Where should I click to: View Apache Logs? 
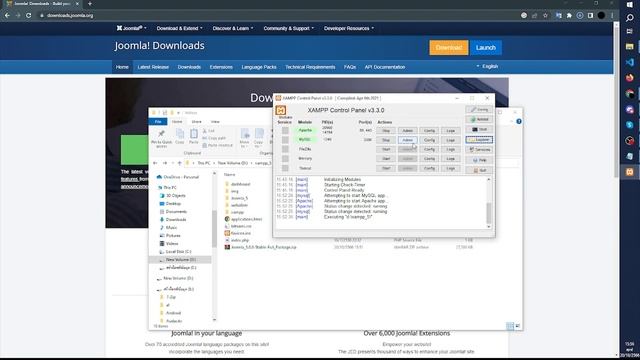(x=451, y=131)
